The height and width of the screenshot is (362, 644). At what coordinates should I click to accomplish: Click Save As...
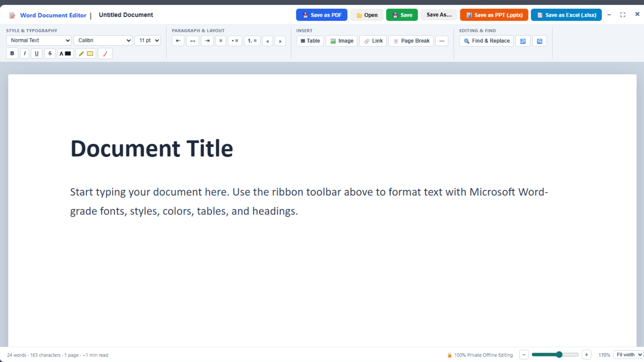click(439, 15)
